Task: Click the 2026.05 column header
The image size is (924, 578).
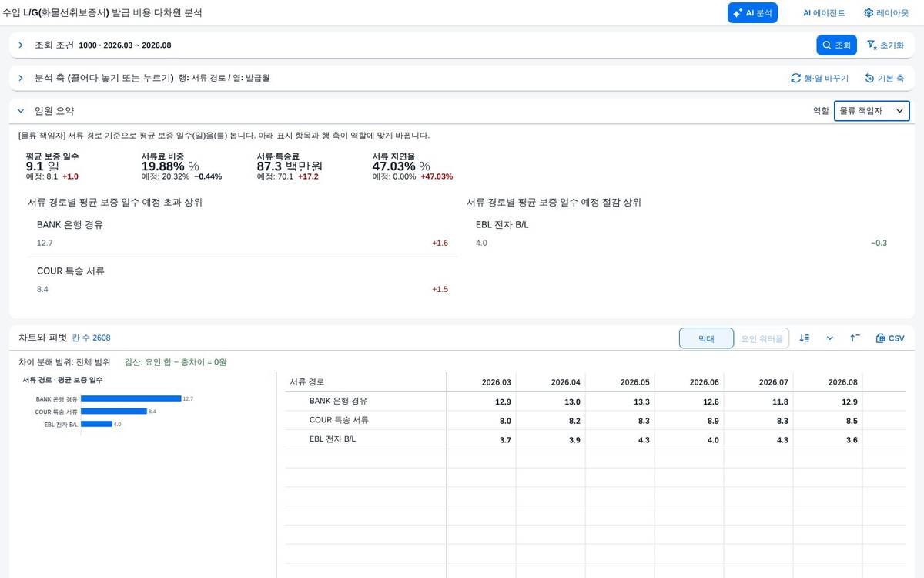Action: pos(620,381)
